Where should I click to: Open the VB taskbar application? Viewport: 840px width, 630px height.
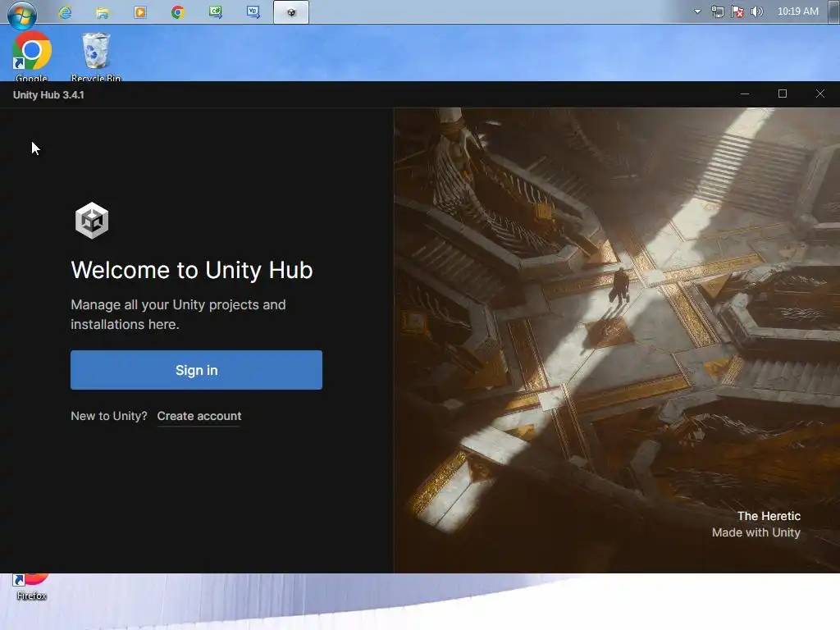253,11
